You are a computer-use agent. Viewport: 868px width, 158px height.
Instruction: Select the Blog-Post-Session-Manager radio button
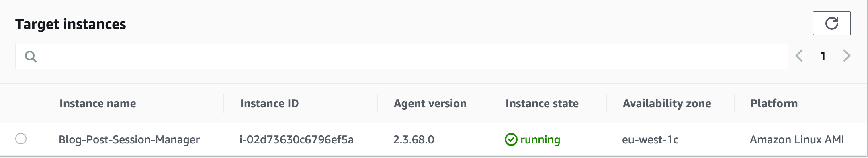tap(21, 139)
